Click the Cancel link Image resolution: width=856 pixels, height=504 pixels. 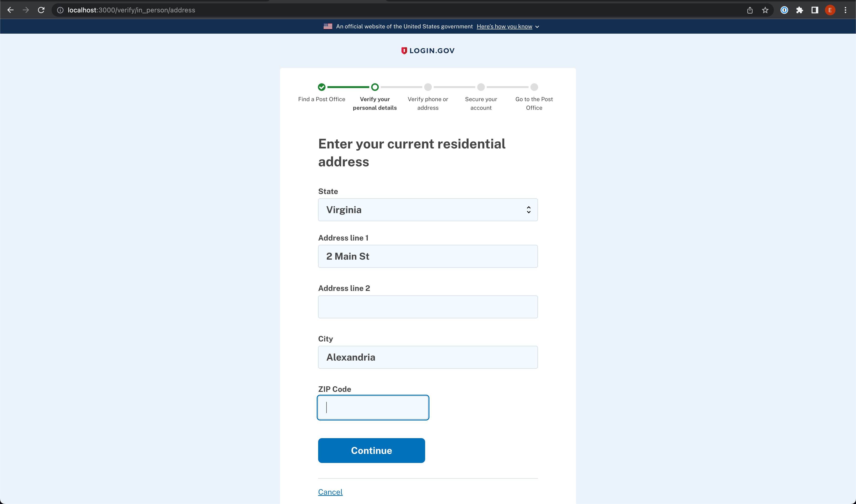tap(330, 492)
